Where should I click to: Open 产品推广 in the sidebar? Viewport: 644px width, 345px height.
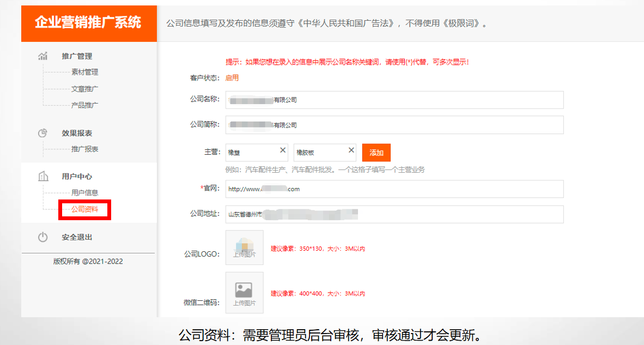84,105
